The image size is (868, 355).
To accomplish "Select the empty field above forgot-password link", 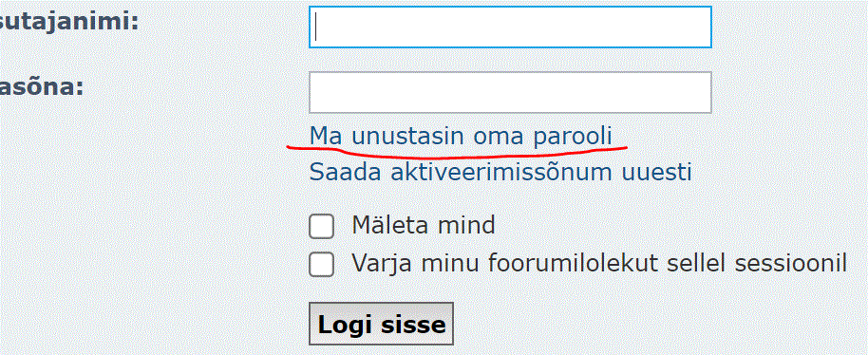I will click(510, 92).
